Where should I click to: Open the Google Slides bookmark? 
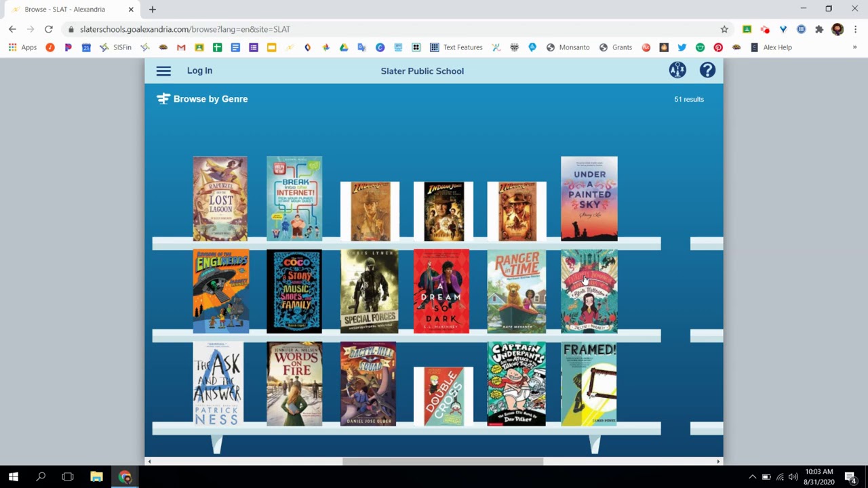271,47
